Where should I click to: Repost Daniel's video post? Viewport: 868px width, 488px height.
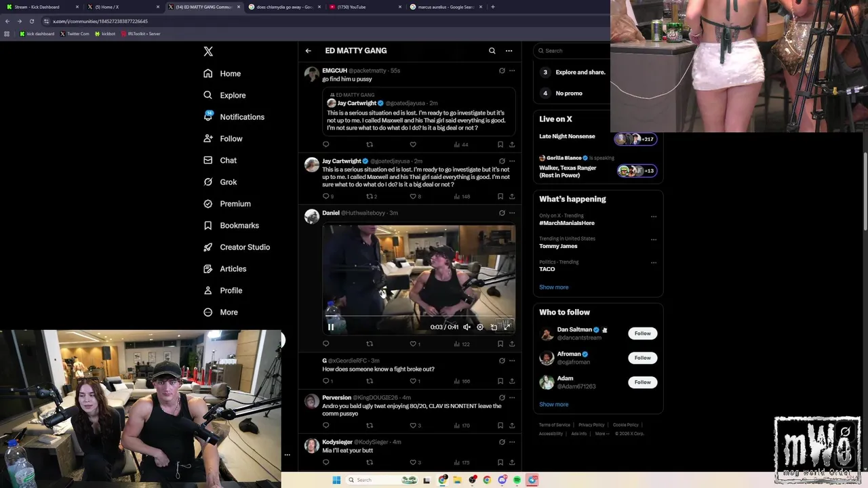[370, 344]
